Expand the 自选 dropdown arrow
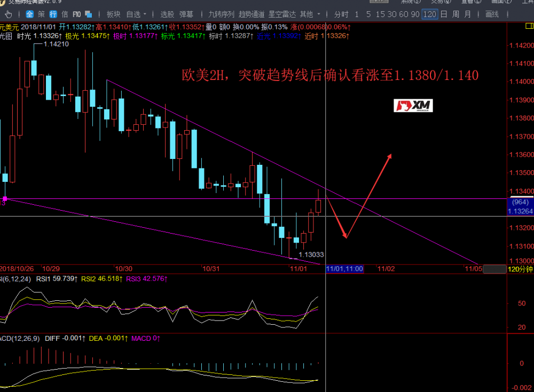534x392 pixels. coord(145,14)
